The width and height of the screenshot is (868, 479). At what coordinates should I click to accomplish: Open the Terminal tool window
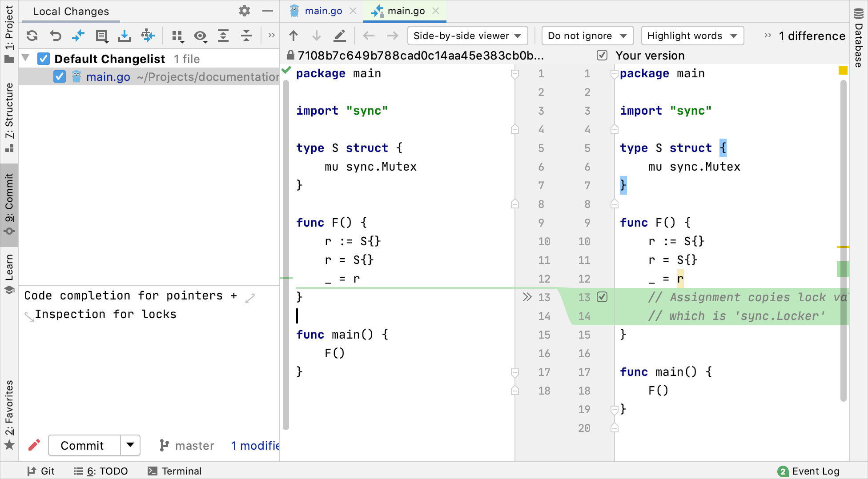coord(175,471)
